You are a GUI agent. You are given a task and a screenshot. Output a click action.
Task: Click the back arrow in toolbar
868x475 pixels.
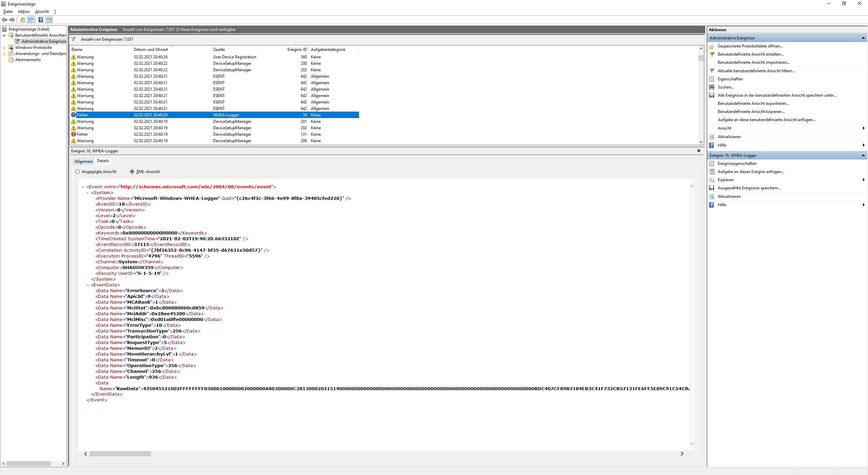click(x=4, y=20)
